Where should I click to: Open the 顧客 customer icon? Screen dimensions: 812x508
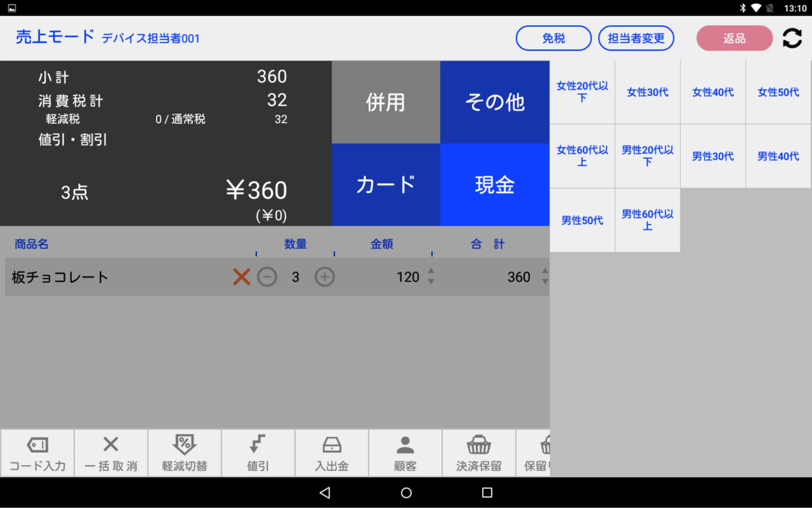click(405, 452)
